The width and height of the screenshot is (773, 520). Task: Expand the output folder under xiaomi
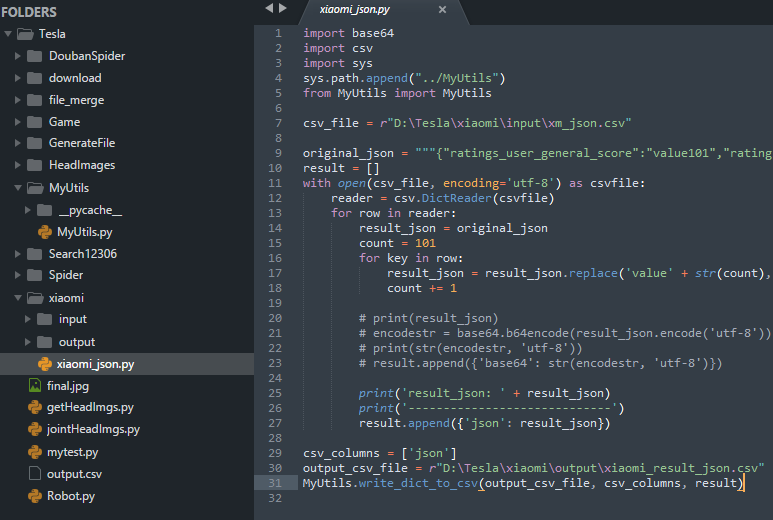pos(27,342)
